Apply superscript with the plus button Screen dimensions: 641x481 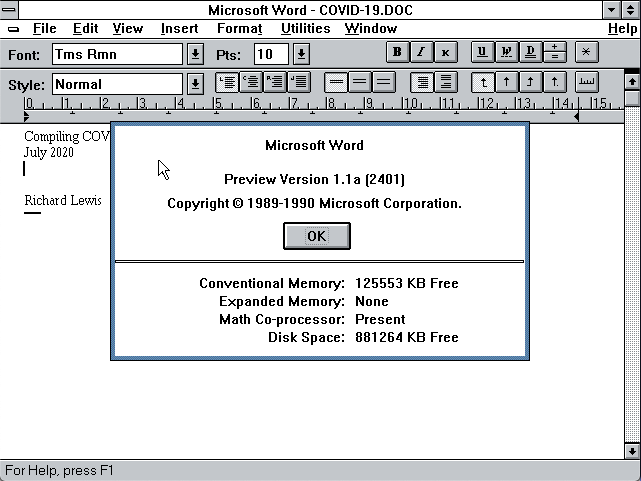coord(555,47)
